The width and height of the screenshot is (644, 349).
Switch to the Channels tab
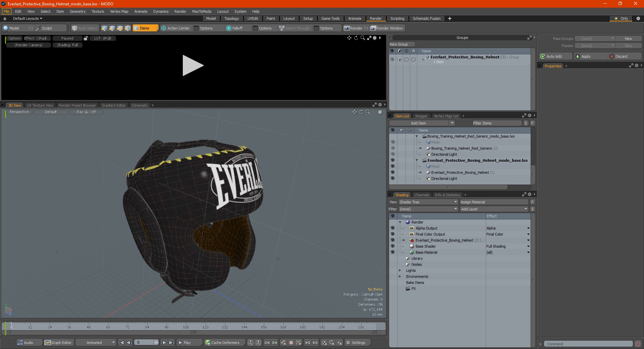[x=422, y=195]
